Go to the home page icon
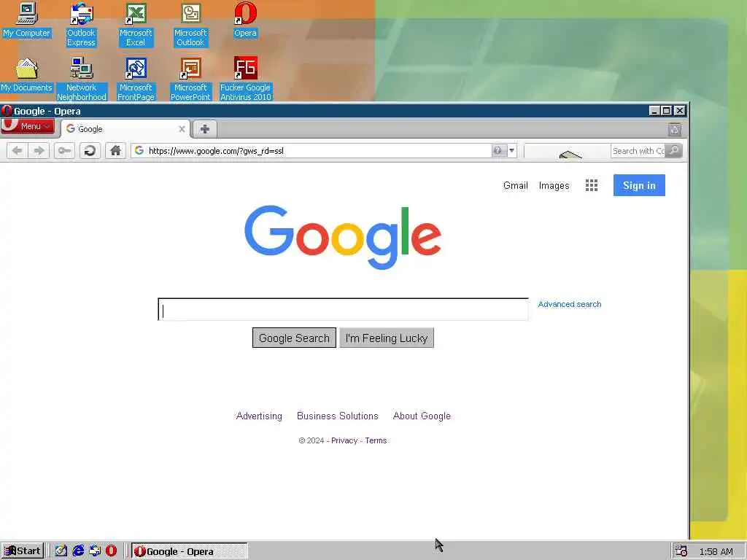Viewport: 747px width, 560px height. click(115, 151)
